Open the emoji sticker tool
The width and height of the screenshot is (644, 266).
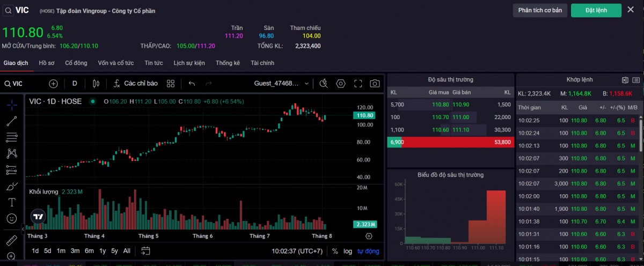11,219
